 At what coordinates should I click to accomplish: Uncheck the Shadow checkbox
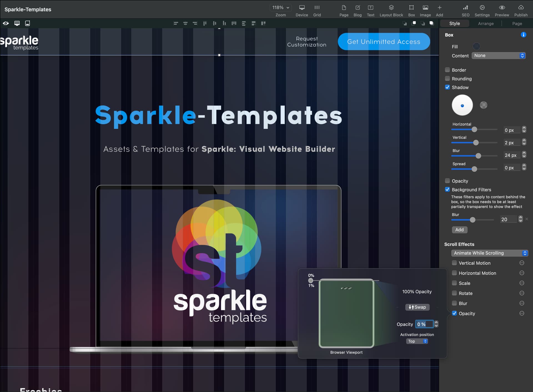[x=447, y=87]
